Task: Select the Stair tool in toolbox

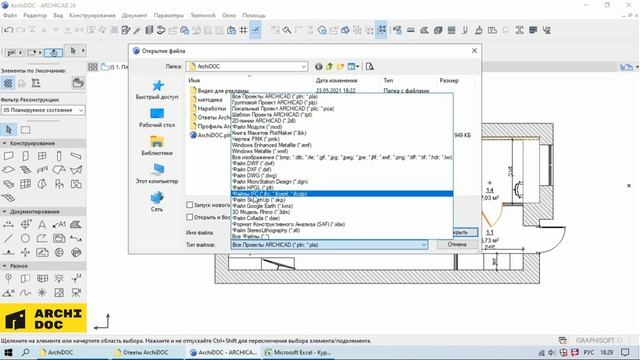Action: (25, 170)
